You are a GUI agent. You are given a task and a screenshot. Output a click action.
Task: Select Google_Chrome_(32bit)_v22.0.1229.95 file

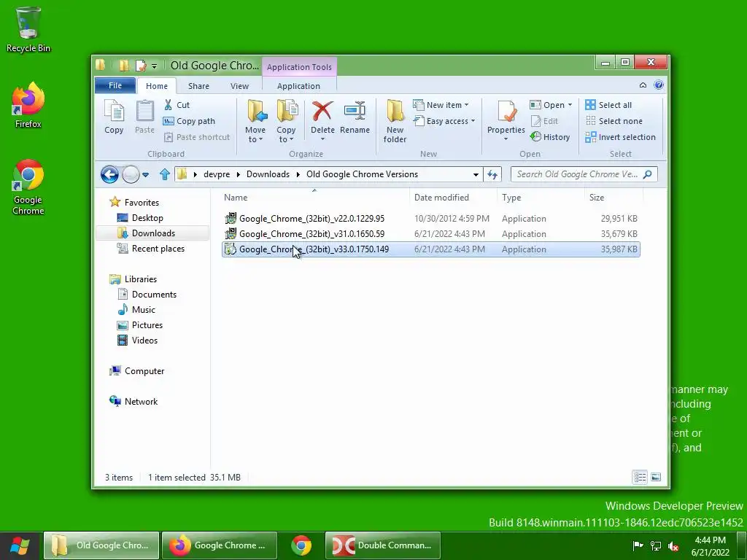click(430, 219)
